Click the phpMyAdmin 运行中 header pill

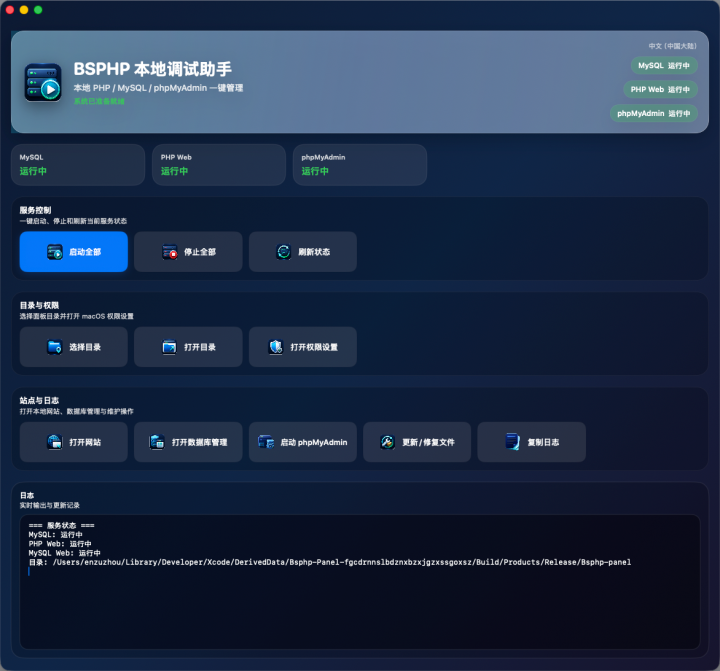point(654,113)
